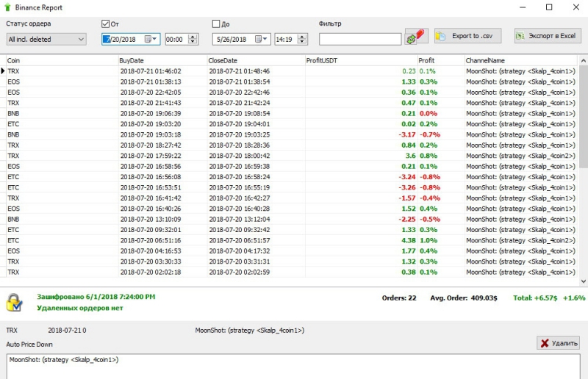Click the До time field 14:19
588x379 pixels.
point(286,39)
